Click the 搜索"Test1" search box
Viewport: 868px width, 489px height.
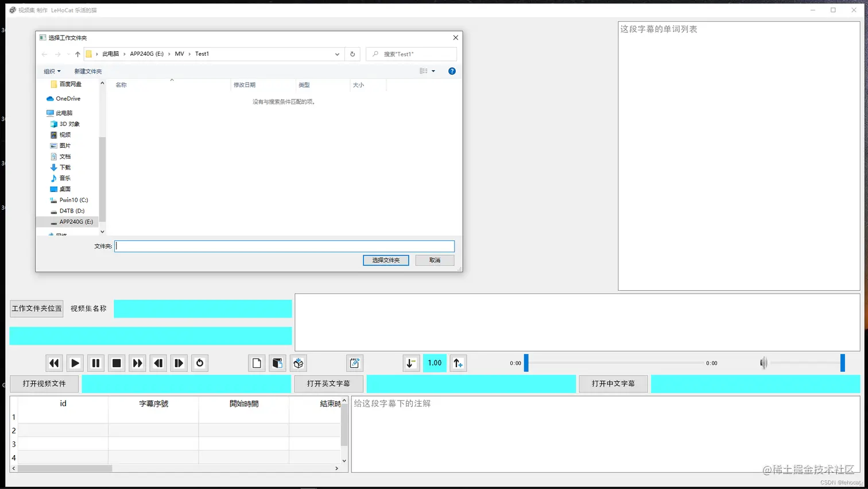pos(411,54)
